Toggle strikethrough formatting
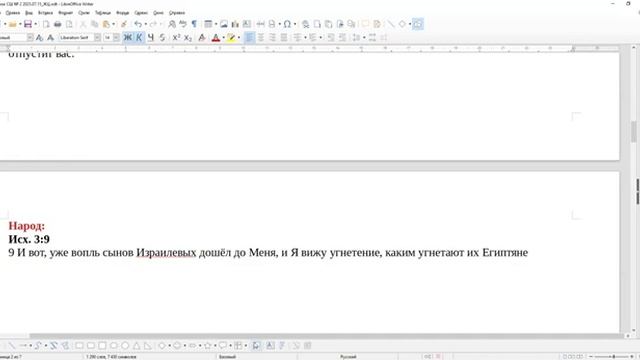The image size is (640, 360). tap(162, 38)
